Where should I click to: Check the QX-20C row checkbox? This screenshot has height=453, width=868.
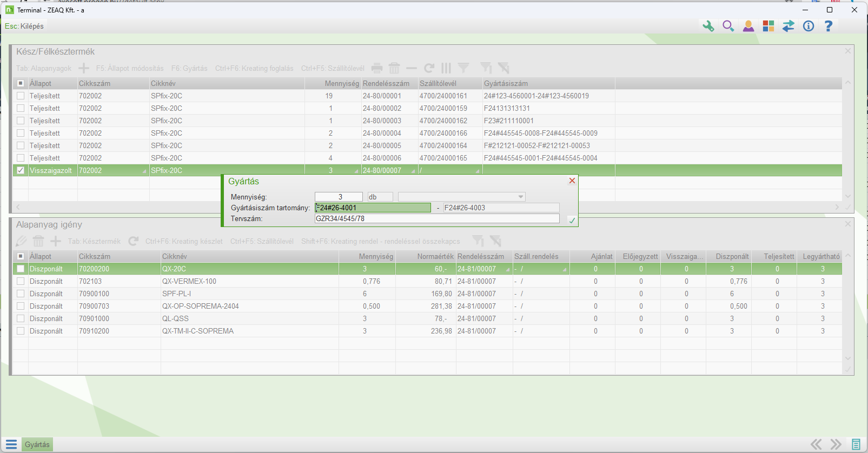21,269
